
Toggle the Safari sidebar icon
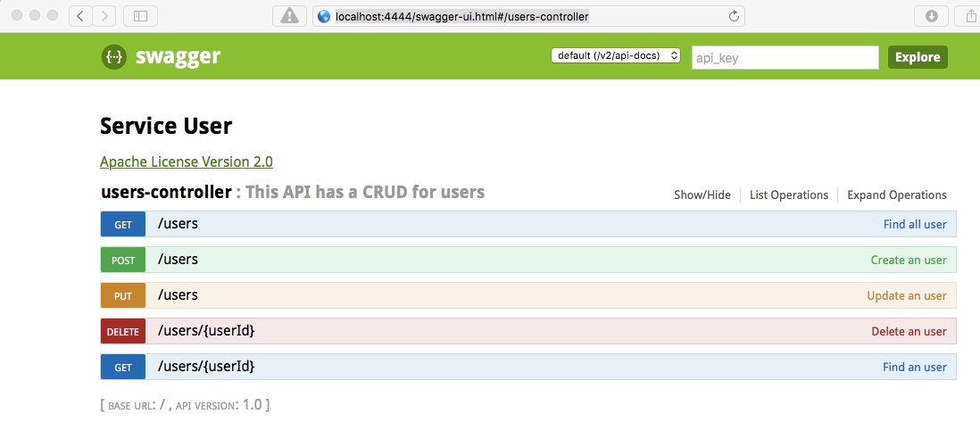(x=141, y=16)
